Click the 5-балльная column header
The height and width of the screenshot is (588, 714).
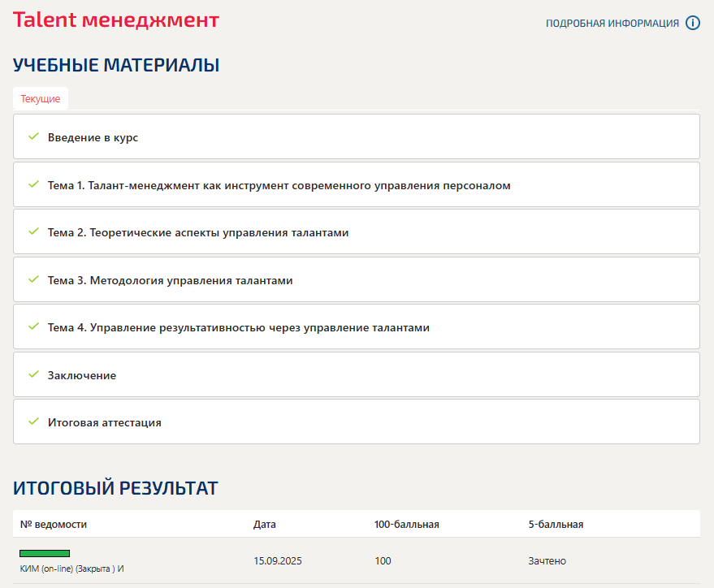(x=556, y=525)
